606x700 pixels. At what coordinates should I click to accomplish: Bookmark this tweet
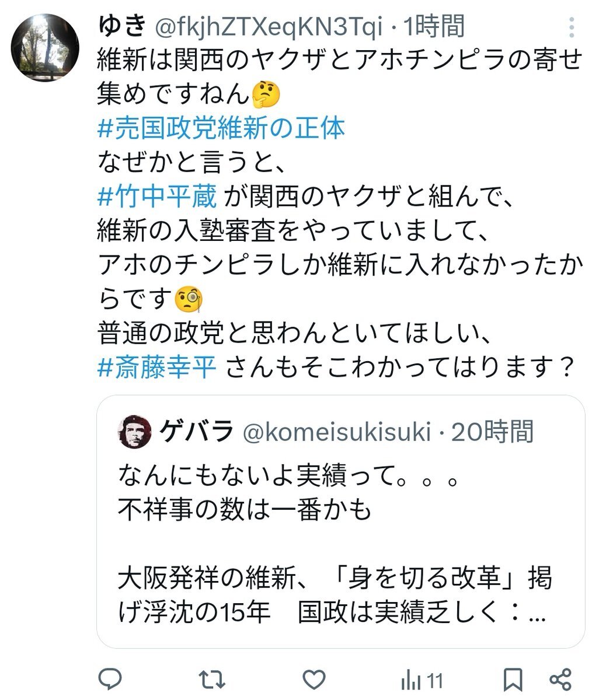coord(513,680)
